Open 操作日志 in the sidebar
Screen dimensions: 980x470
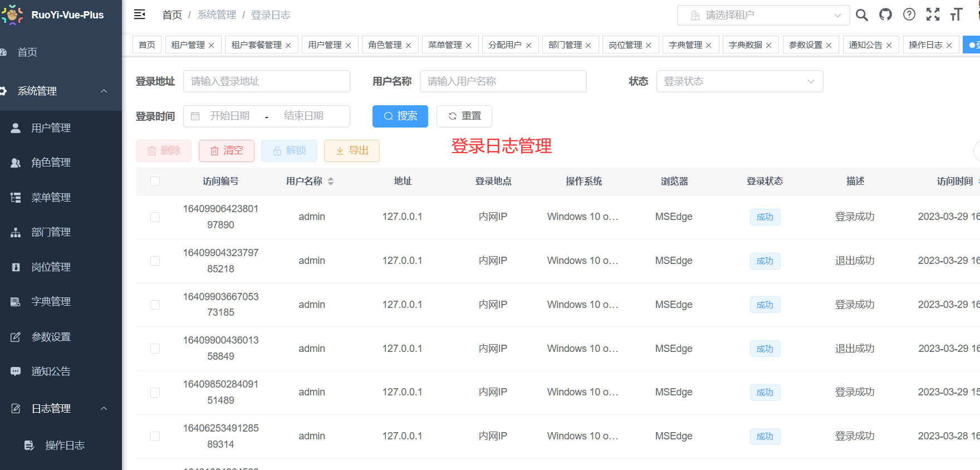click(x=61, y=445)
